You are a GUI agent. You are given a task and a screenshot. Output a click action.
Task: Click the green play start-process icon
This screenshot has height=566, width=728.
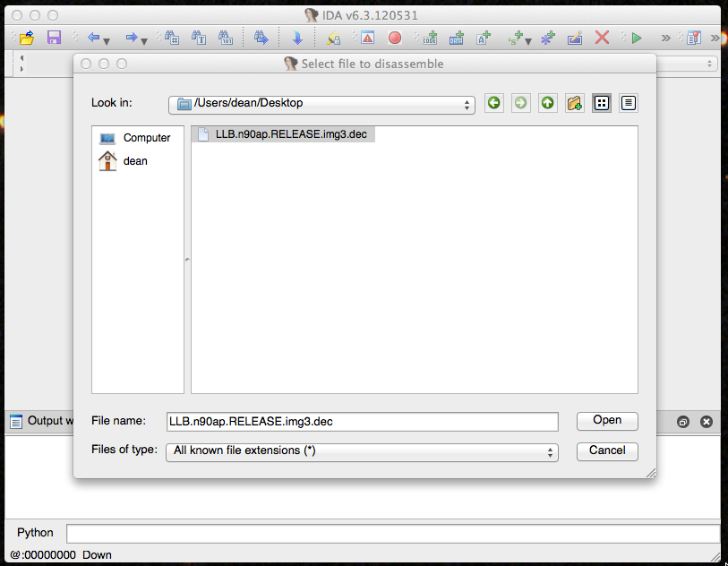coord(637,38)
